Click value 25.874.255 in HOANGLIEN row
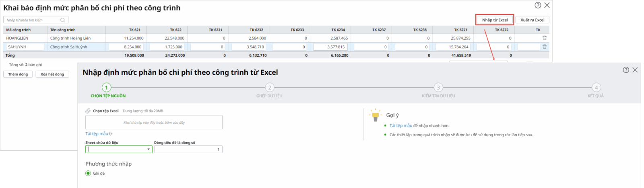This screenshot has height=188, width=644. [460, 38]
